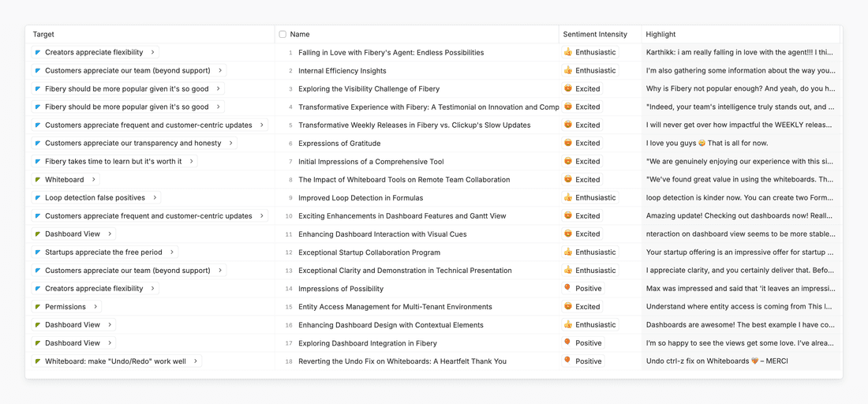This screenshot has width=868, height=404.
Task: Click the Positive emoji in the Impressions of Possibility row
Action: tap(568, 289)
